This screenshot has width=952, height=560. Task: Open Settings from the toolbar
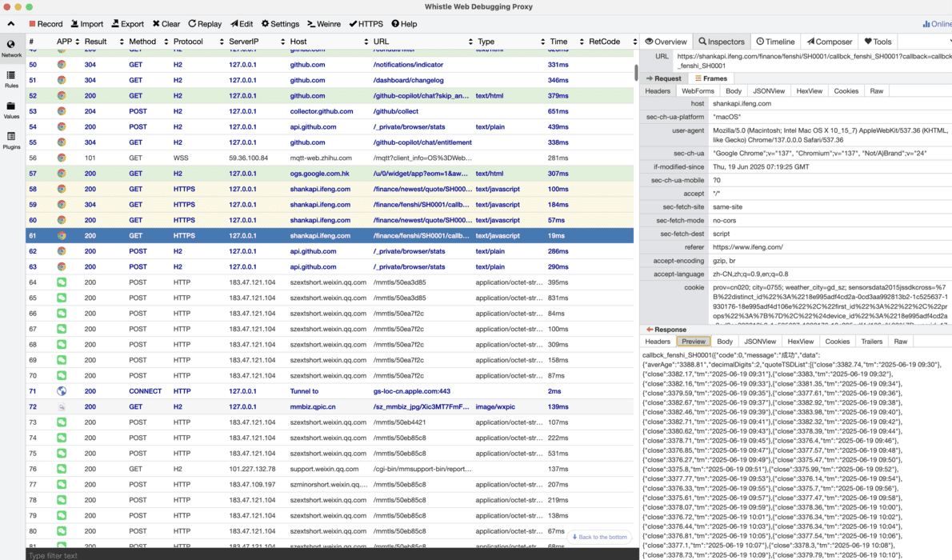tap(280, 24)
